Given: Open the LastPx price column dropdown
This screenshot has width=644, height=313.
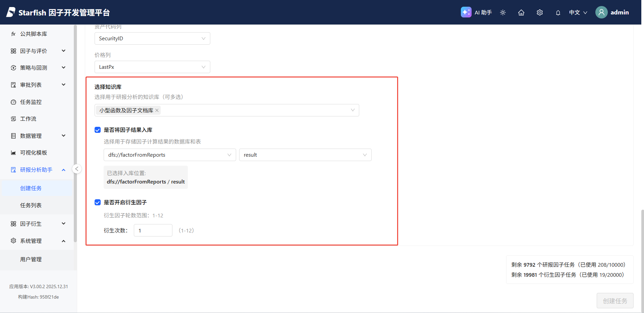Looking at the screenshot, I should click(x=152, y=67).
